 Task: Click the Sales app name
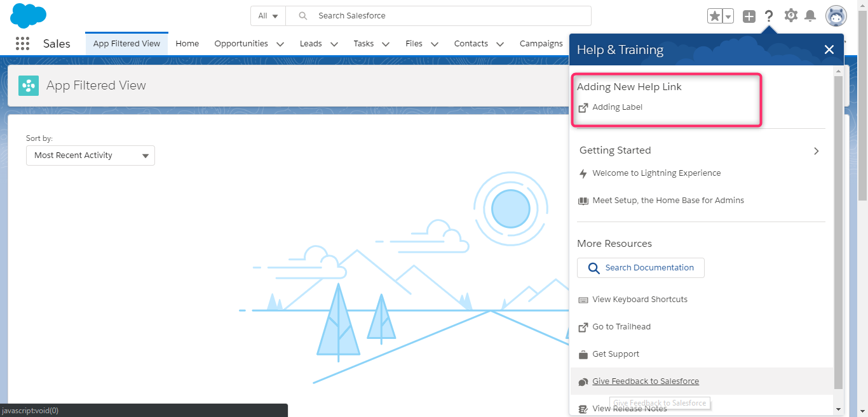tap(57, 44)
